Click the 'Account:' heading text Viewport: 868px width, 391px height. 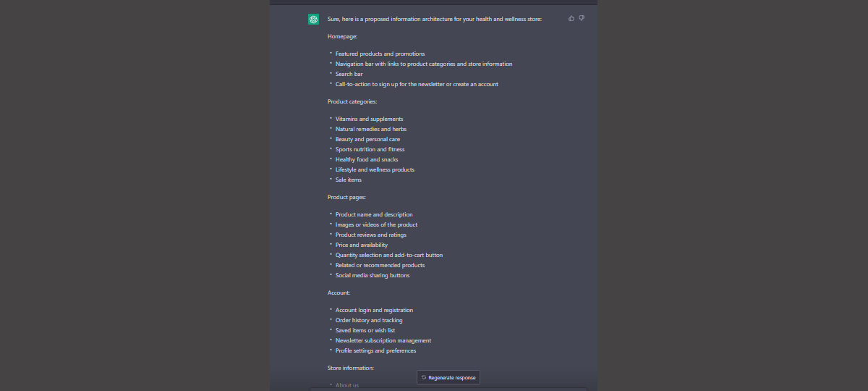(x=339, y=293)
